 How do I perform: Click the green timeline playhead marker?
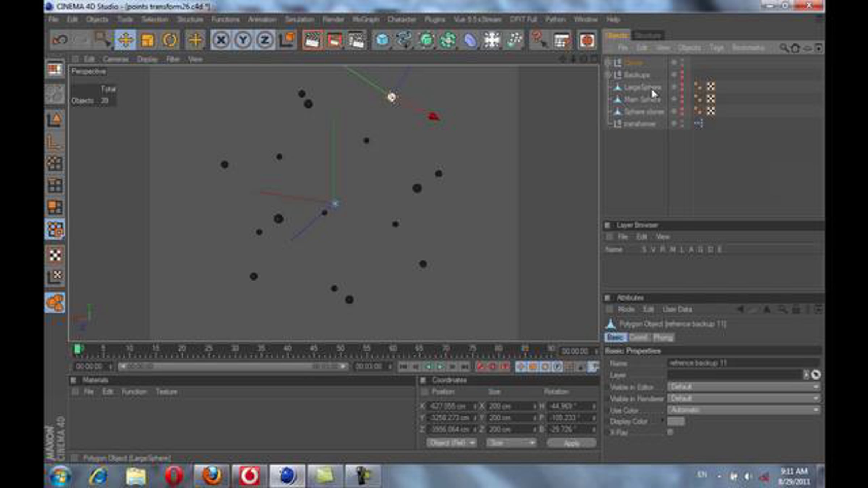tap(77, 349)
